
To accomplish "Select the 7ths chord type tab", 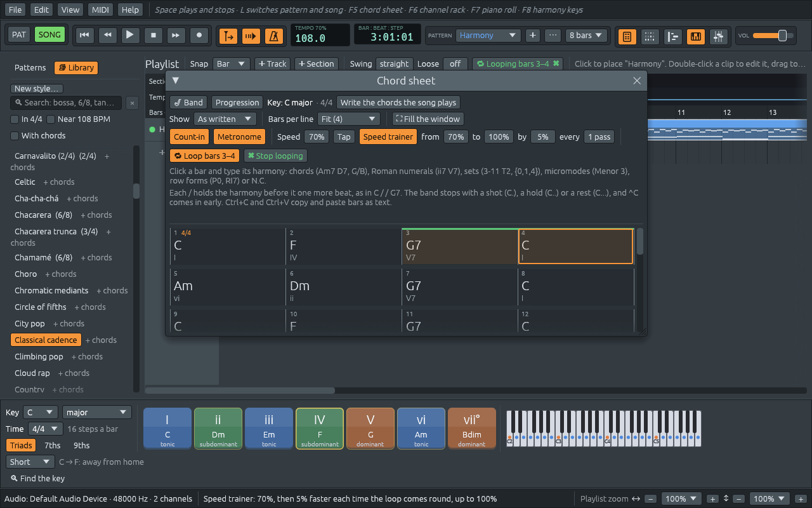I will (53, 446).
